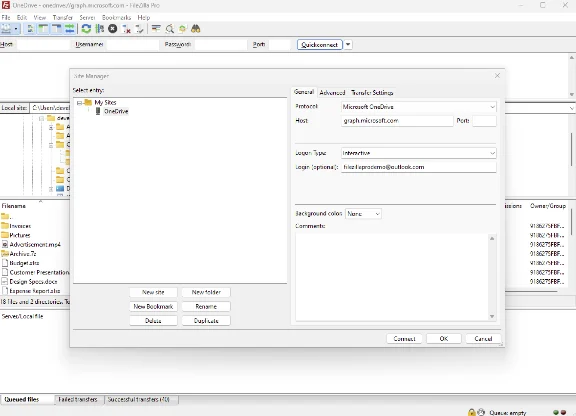Select the Budget.xlsx file row
Image resolution: width=576 pixels, height=416 pixels.
35,263
